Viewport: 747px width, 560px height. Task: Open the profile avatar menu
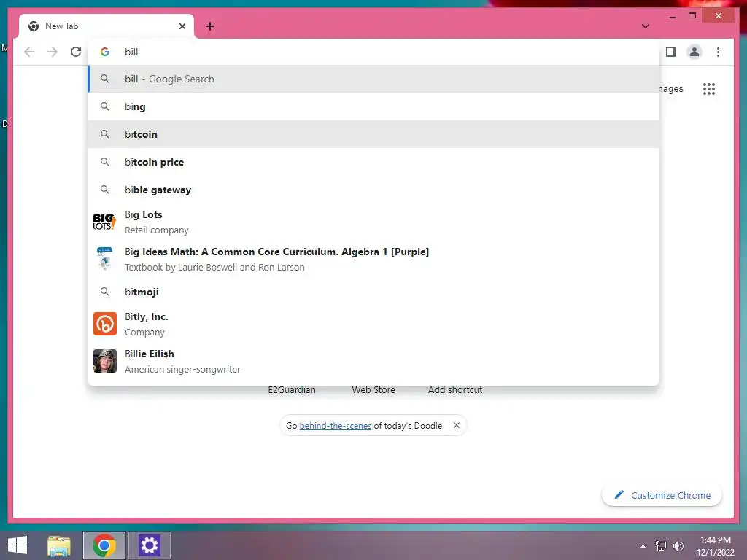coord(694,52)
